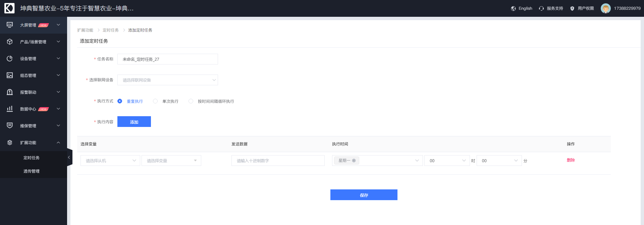The width and height of the screenshot is (644, 225).
Task: Click the shield 用户权限 icon
Action: [x=572, y=8]
